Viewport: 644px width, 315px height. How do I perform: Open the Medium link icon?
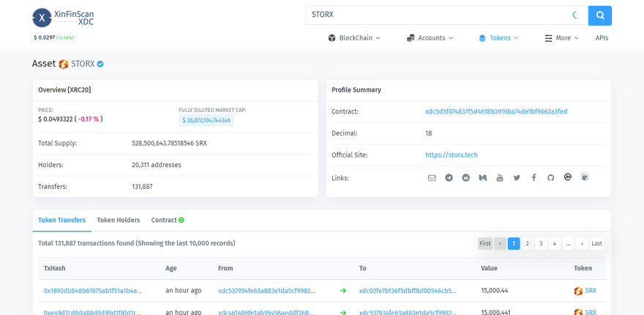pos(483,178)
